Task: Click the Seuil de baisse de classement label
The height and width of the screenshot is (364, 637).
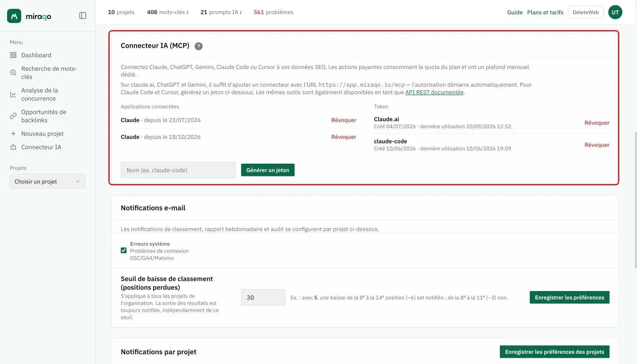Action: pos(167,283)
